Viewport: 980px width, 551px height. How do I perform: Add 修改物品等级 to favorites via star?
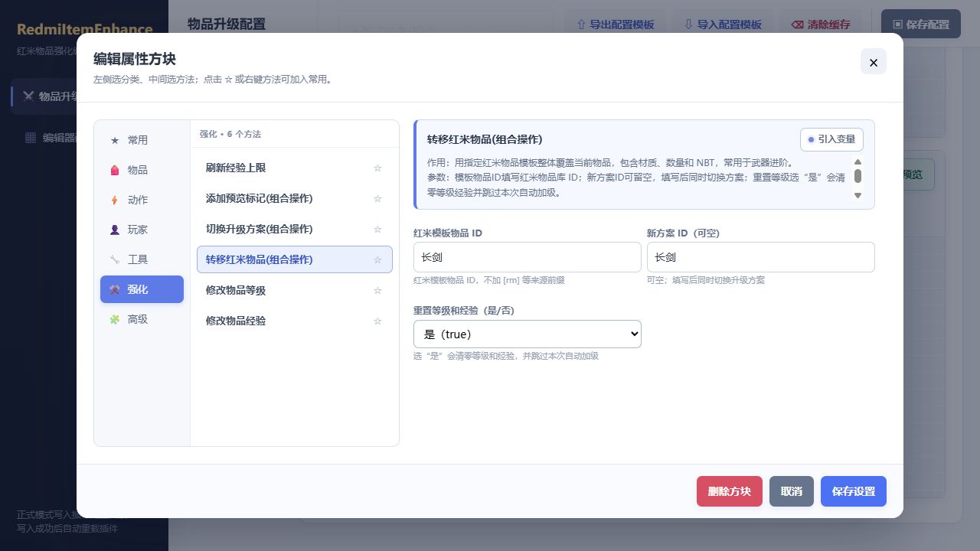pyautogui.click(x=377, y=291)
